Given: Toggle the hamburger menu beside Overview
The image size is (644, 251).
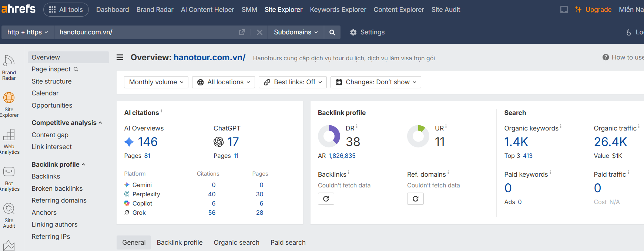Looking at the screenshot, I should [120, 57].
